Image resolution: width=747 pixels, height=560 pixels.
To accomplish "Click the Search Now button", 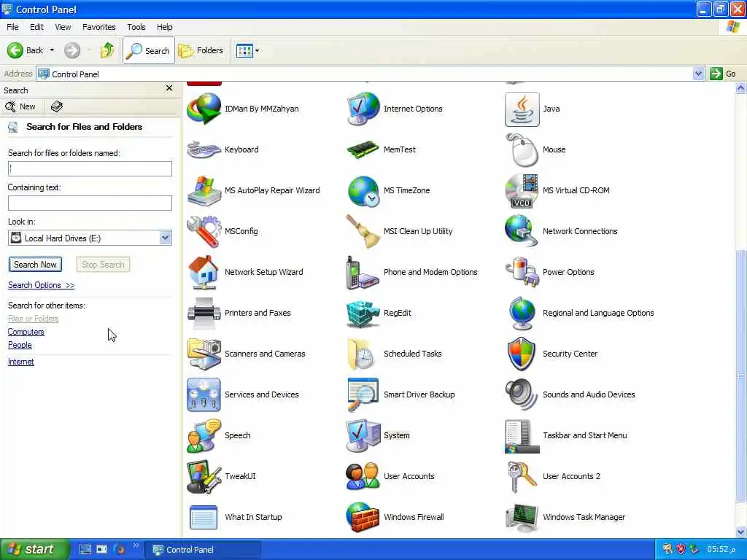I will click(35, 265).
